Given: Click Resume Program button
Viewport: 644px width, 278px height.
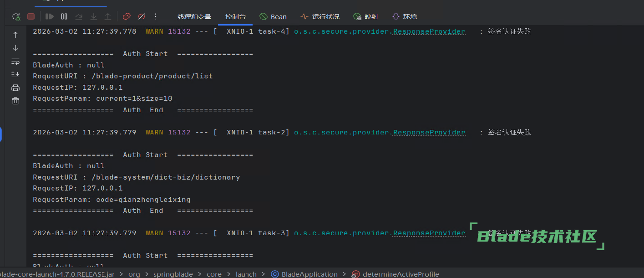Looking at the screenshot, I should [x=50, y=16].
